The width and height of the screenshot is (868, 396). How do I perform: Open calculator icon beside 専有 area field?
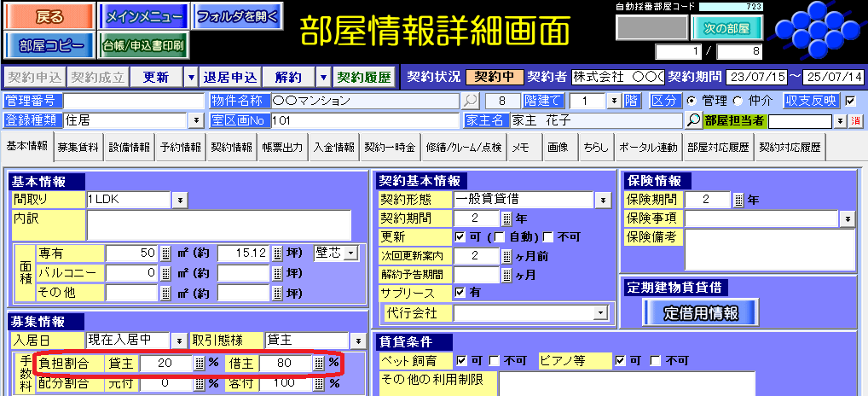[166, 253]
